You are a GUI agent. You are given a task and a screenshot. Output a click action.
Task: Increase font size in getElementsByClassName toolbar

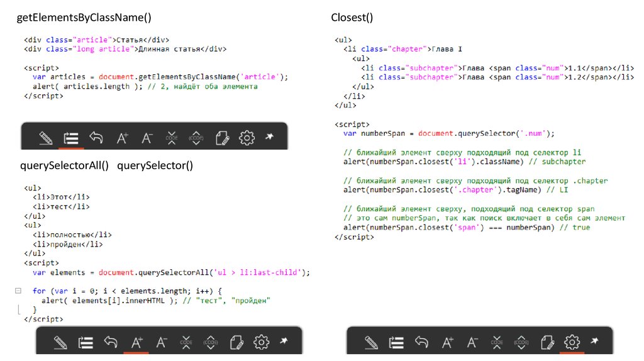pos(122,138)
